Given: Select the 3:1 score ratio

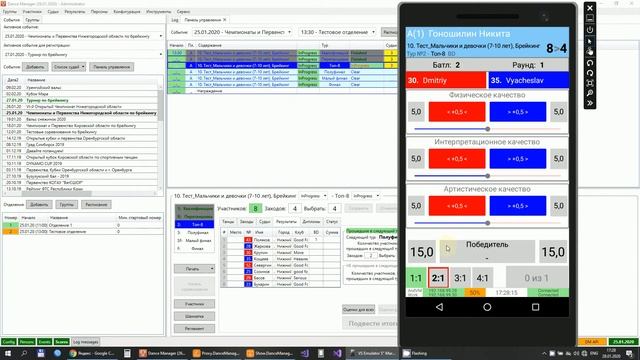Looking at the screenshot, I should tap(460, 278).
